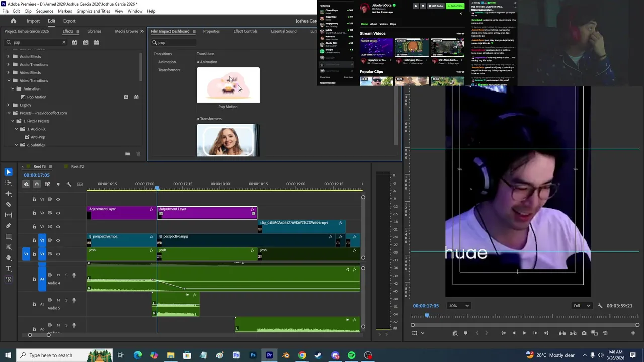Switch to the Import workspace
This screenshot has width=644, height=362.
(33, 21)
